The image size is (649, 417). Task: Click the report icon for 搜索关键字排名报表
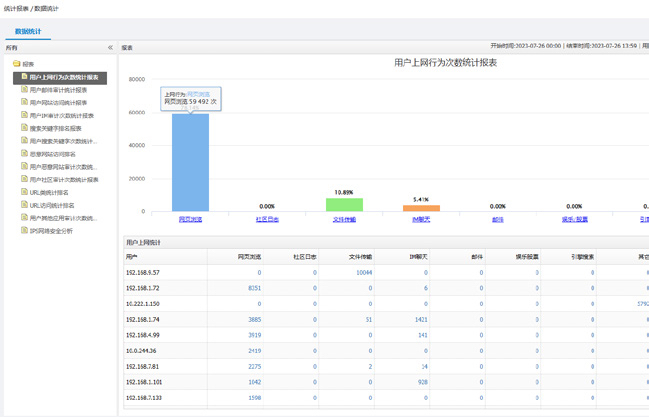pyautogui.click(x=24, y=128)
